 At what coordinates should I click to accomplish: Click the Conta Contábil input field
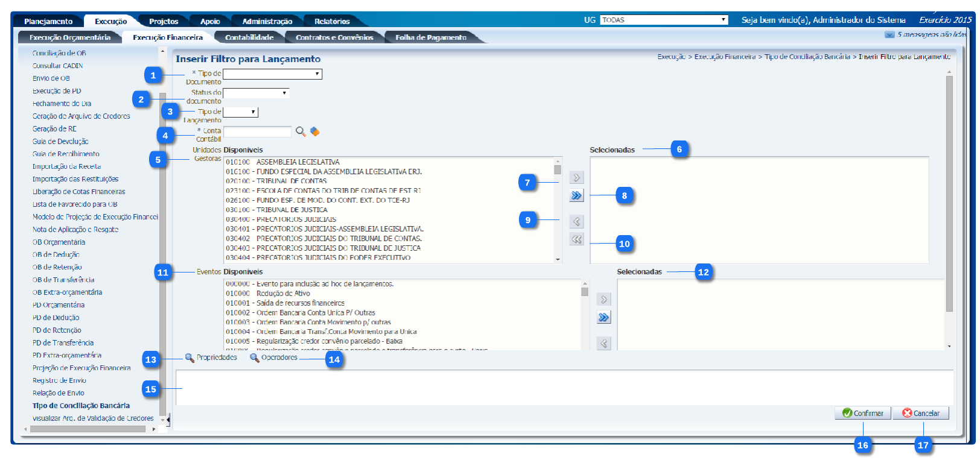click(x=258, y=131)
